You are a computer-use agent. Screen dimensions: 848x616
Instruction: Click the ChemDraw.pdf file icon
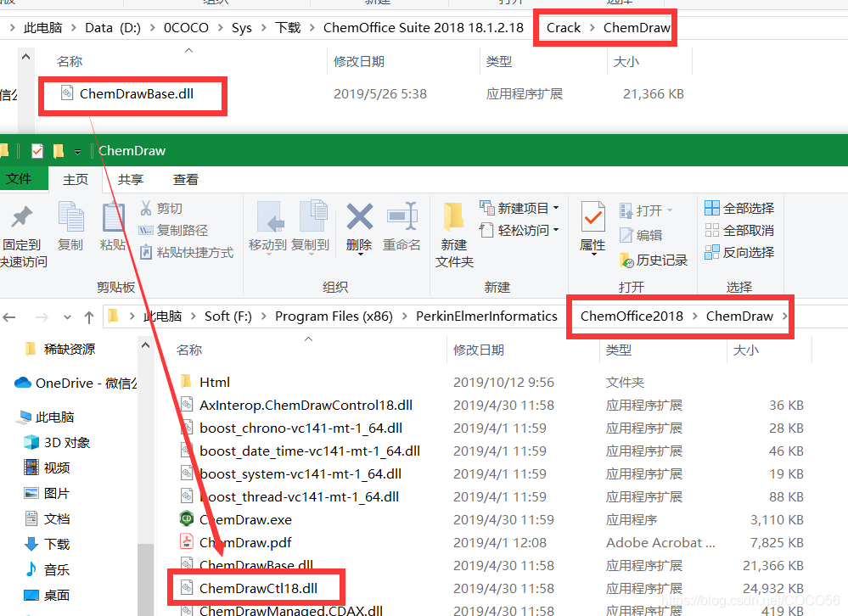tap(187, 541)
